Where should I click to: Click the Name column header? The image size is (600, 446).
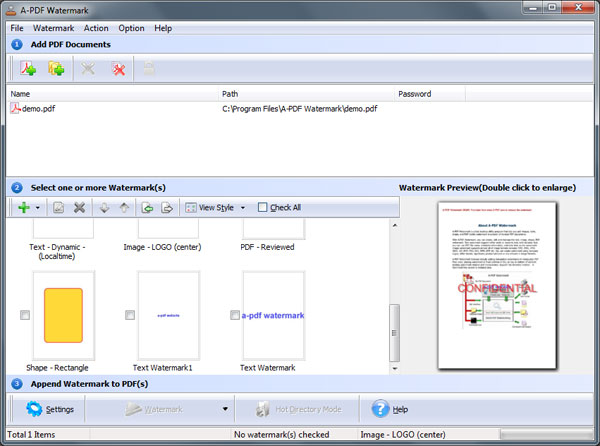tap(112, 94)
